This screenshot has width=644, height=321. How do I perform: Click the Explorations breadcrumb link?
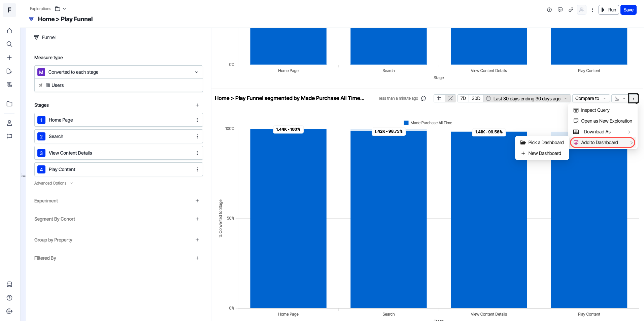coord(40,9)
